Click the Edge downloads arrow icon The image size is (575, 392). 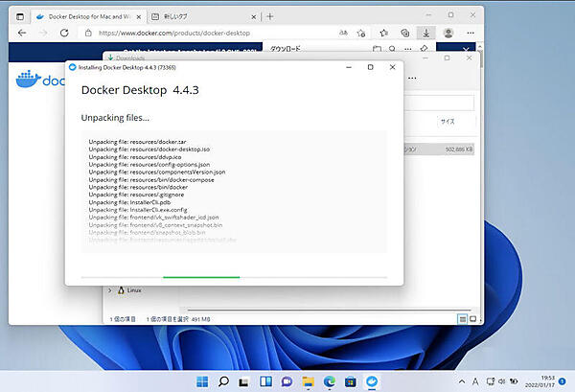[425, 32]
